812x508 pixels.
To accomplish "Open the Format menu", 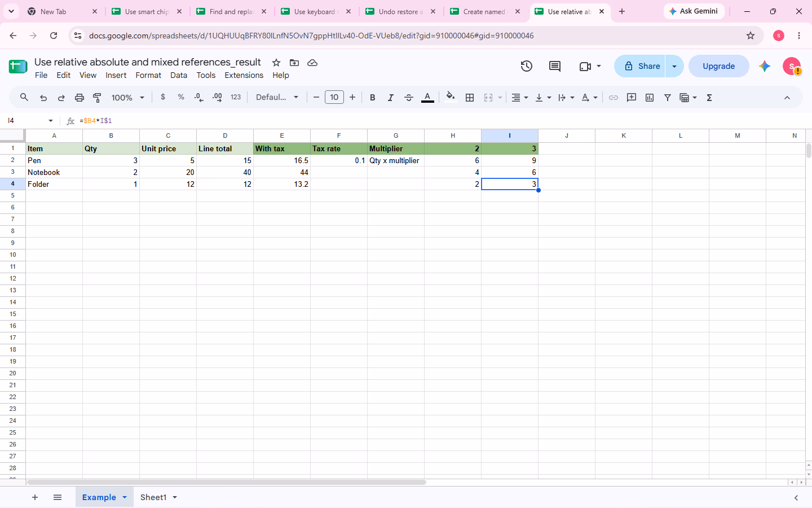I will 148,75.
